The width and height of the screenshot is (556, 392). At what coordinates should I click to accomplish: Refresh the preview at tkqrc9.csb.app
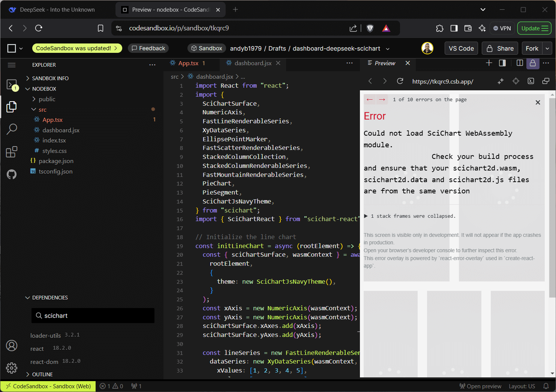pyautogui.click(x=400, y=81)
